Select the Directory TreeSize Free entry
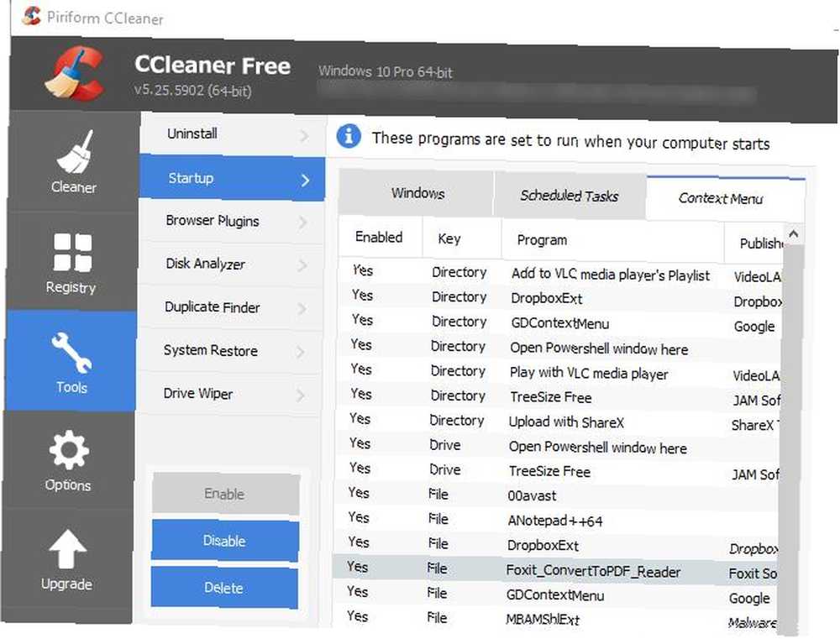Viewport: 840px width, 639px height. coord(557,397)
